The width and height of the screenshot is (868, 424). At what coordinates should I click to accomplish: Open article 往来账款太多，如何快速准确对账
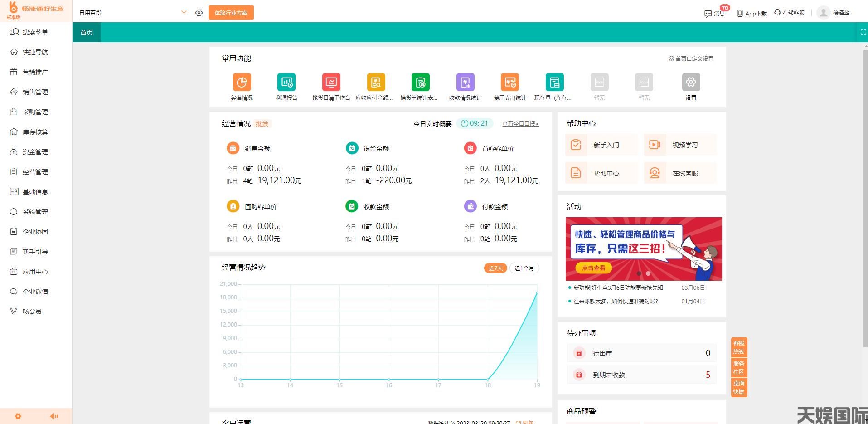(x=616, y=301)
